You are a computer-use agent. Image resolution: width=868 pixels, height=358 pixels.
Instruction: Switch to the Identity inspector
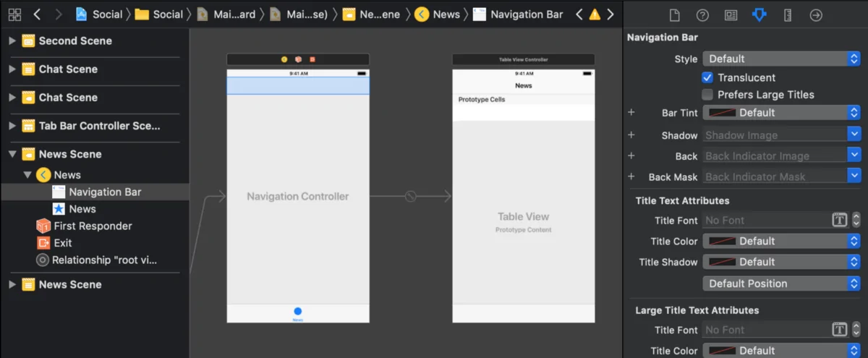pos(731,15)
